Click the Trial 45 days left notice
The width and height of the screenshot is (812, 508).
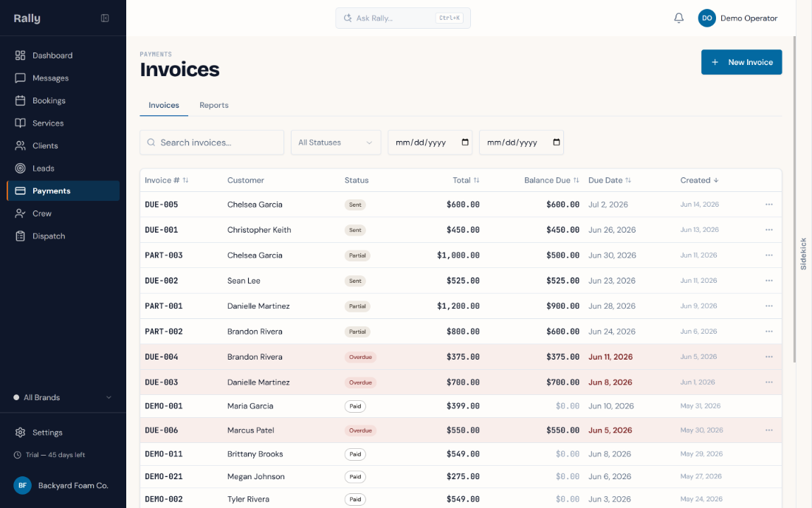tap(49, 455)
